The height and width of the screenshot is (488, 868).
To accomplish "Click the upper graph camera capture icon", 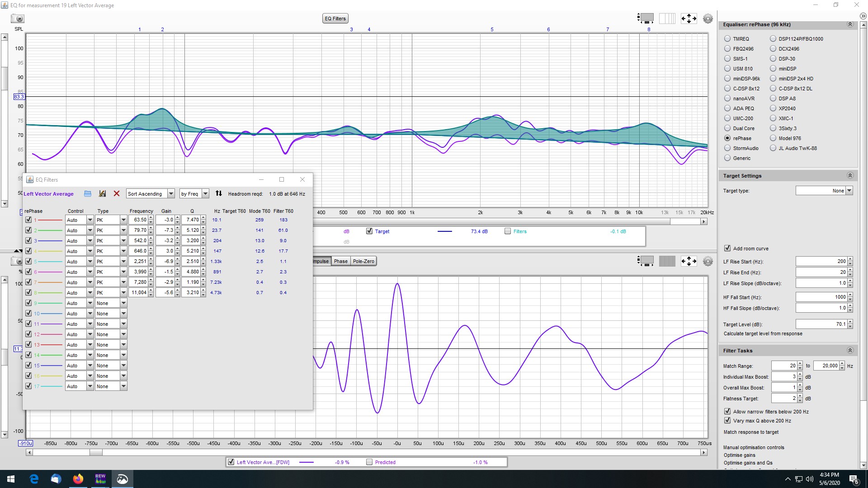I will click(x=18, y=19).
